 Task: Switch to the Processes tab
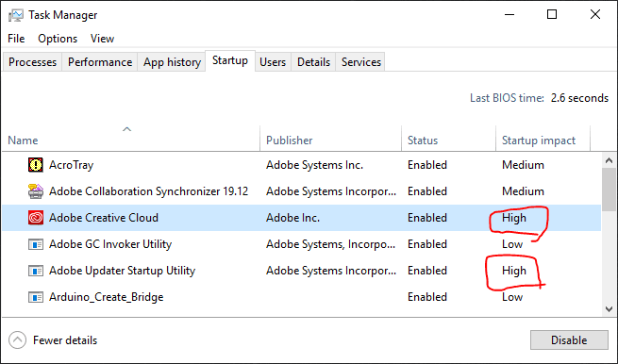point(32,62)
